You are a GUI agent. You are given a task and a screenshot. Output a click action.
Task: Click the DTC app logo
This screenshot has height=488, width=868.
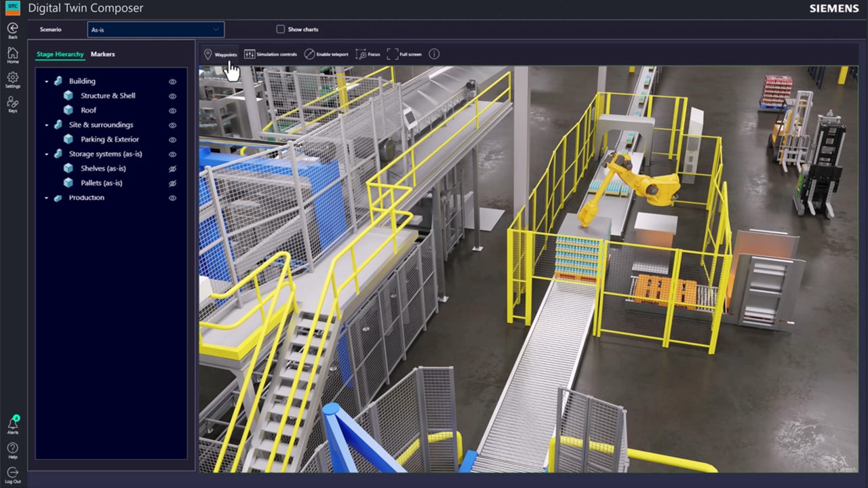pos(13,9)
